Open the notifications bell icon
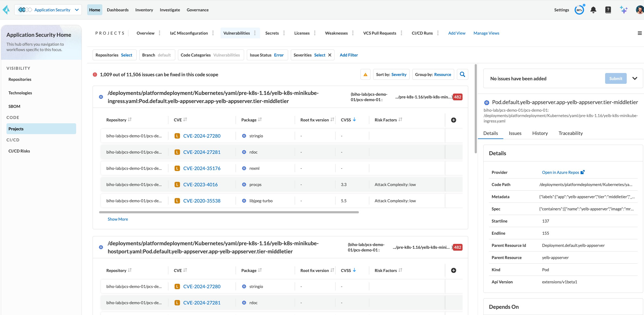 coord(593,10)
